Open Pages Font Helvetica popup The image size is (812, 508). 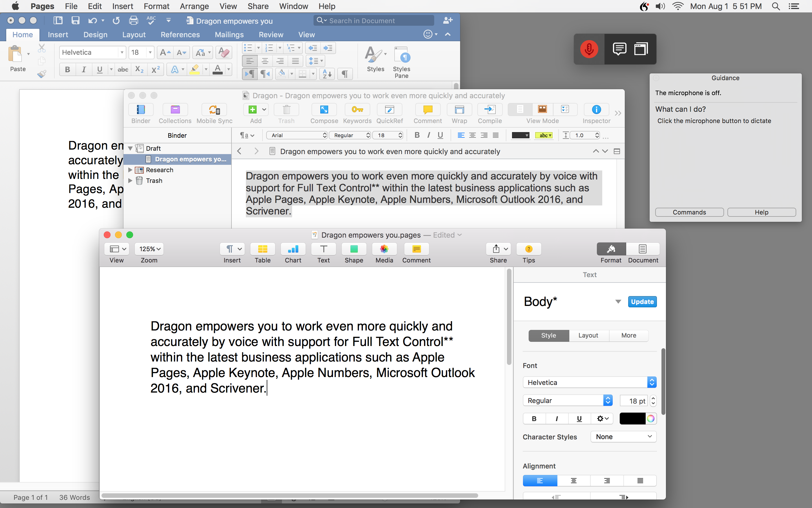[x=590, y=382]
